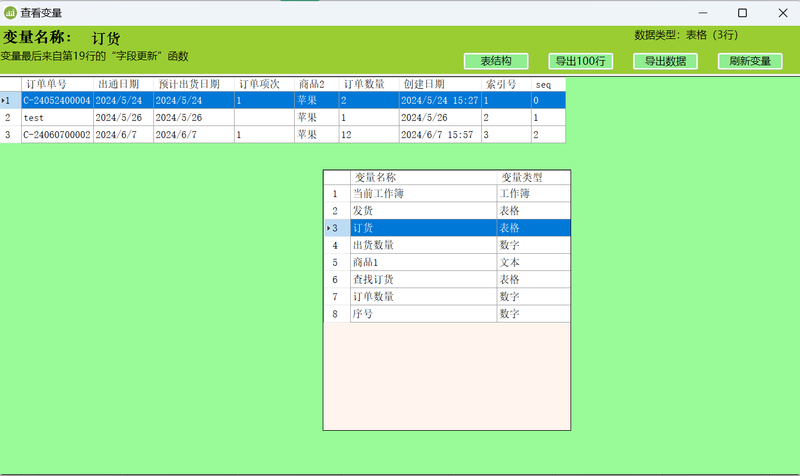Viewport: 800px width, 476px height.
Task: Minimize the 查看变量 window
Action: tap(703, 13)
